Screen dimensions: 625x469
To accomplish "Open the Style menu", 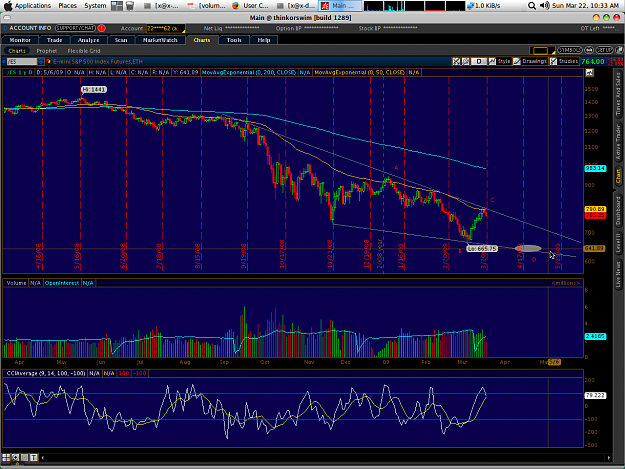I will [x=500, y=61].
